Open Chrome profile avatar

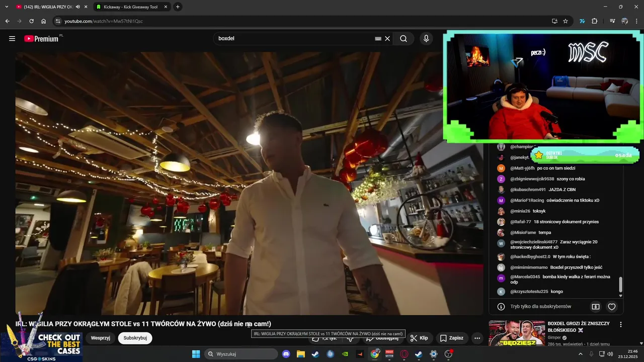(624, 21)
